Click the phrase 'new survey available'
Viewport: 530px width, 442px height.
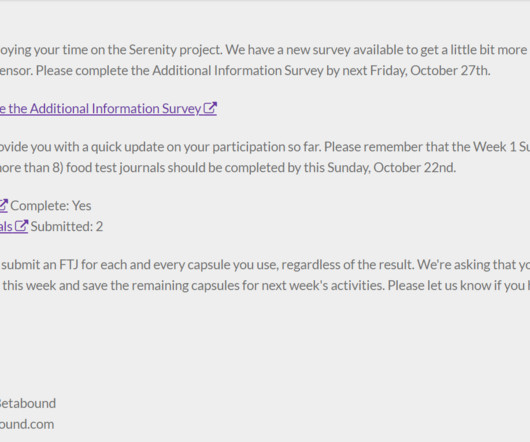click(x=344, y=50)
